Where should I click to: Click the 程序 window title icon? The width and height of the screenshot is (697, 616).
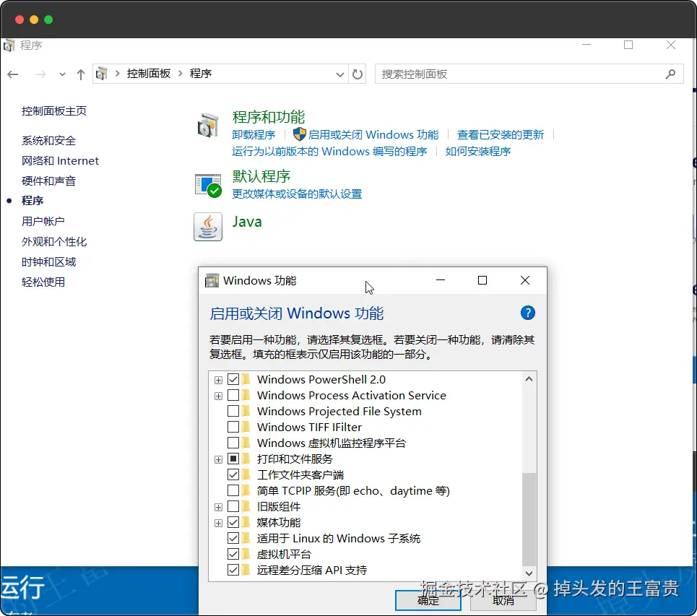tap(9, 45)
